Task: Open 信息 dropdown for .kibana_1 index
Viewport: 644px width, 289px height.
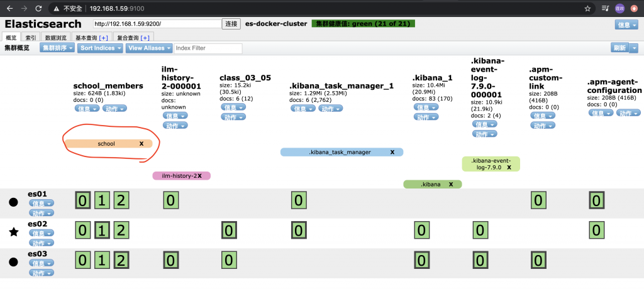Action: tap(426, 107)
